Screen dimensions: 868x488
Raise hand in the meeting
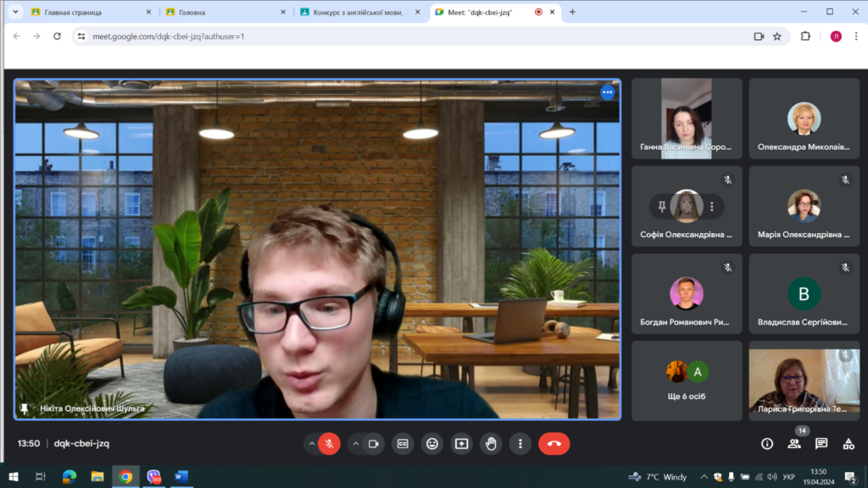490,443
